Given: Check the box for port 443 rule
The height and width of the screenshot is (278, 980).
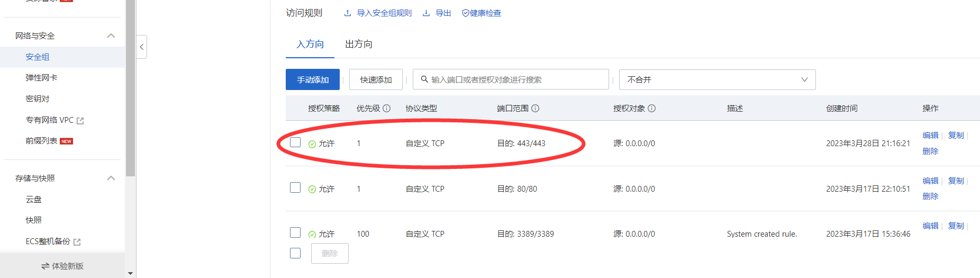Looking at the screenshot, I should tap(295, 142).
